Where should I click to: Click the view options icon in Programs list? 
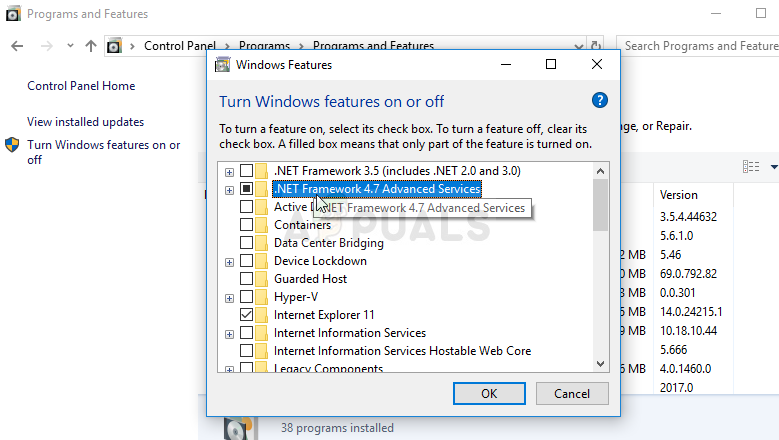pos(751,166)
